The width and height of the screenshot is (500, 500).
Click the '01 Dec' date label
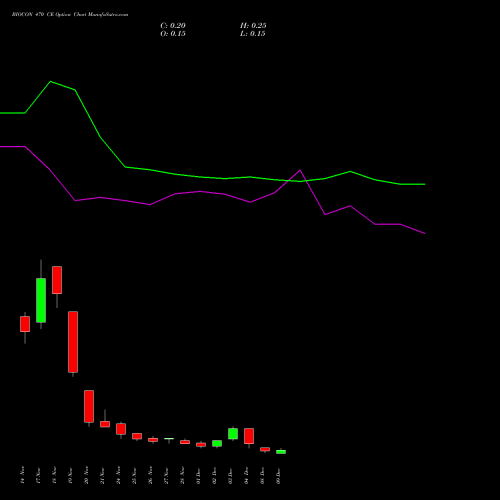click(198, 475)
